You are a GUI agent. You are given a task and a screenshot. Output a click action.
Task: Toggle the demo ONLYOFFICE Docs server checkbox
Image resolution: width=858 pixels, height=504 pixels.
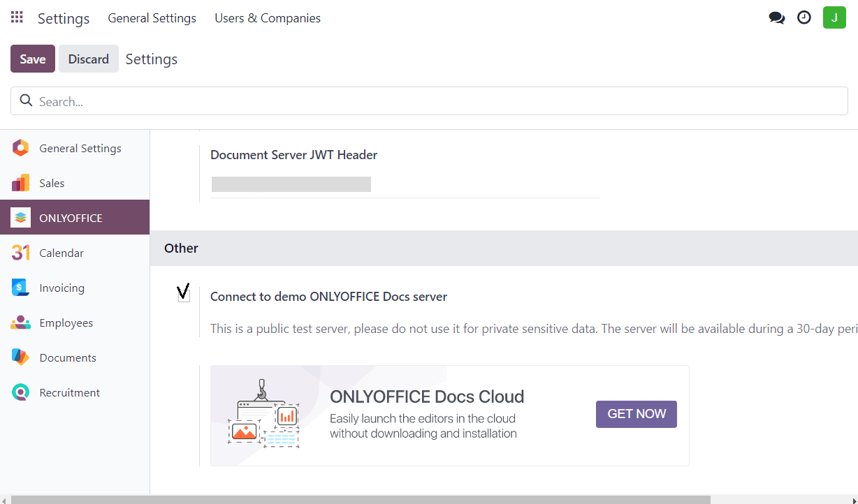(x=184, y=295)
